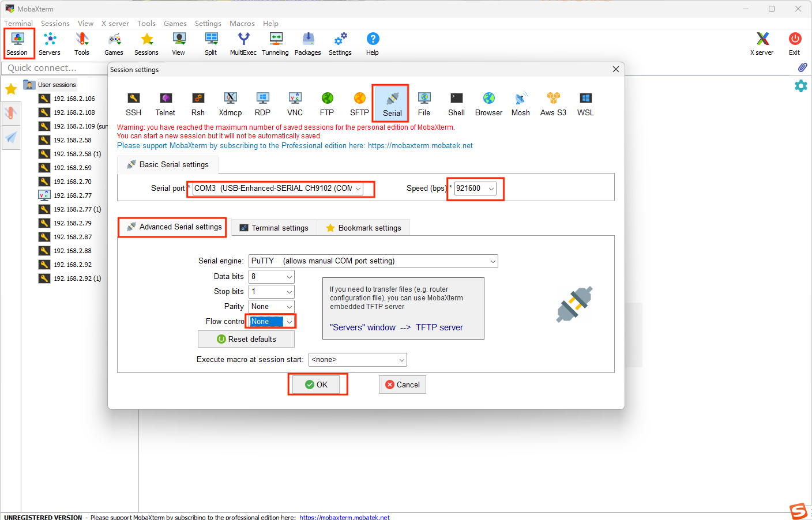Choose the Shell session type

456,104
